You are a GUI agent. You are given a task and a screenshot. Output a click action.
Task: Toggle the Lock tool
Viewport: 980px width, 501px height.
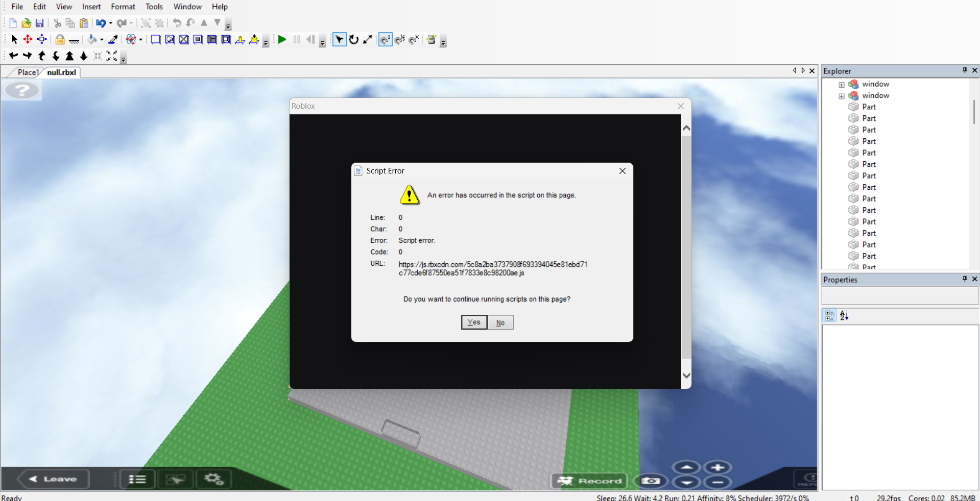click(x=60, y=39)
